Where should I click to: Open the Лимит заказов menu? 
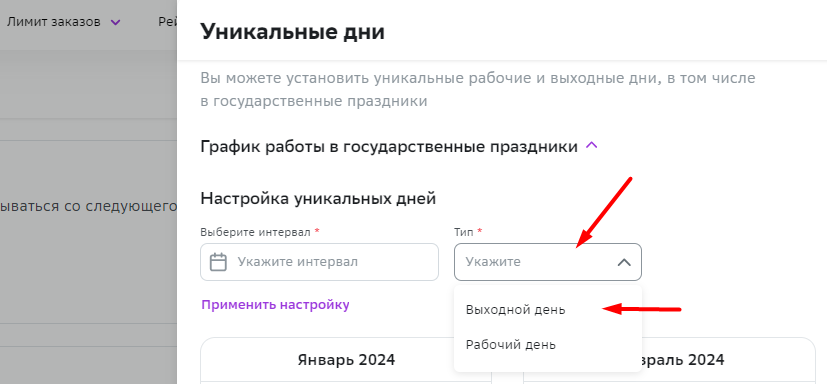pos(63,22)
